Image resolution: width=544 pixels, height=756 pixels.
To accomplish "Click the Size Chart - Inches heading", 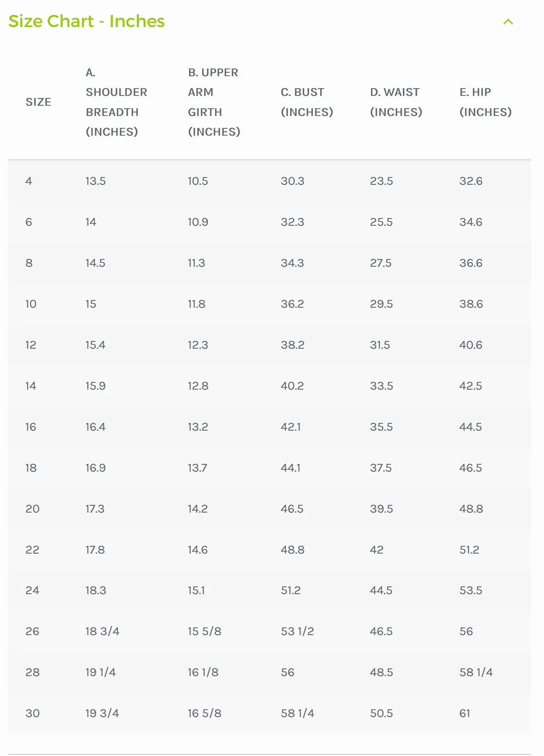I will 86,21.
